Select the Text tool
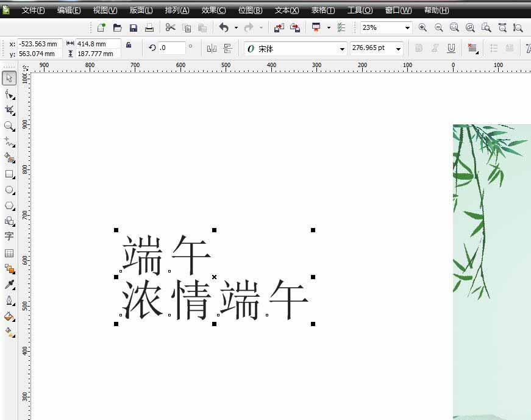 click(9, 237)
